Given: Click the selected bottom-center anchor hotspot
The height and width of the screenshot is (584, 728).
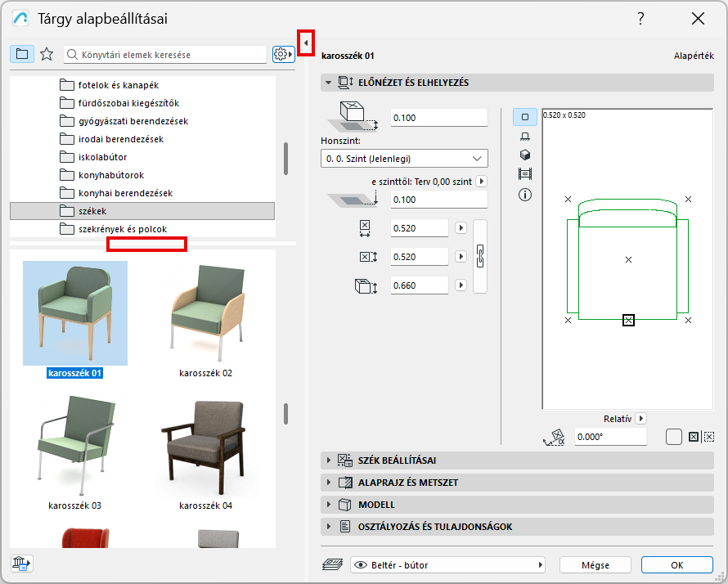Looking at the screenshot, I should (x=628, y=320).
